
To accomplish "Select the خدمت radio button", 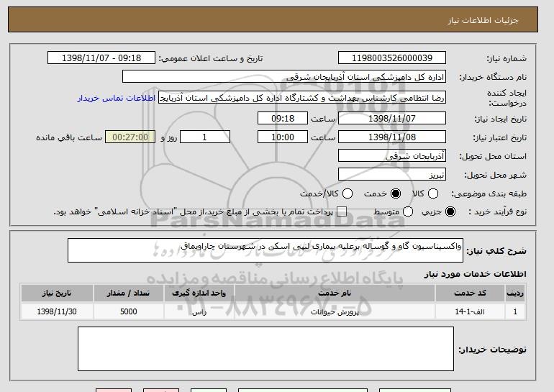I will pos(396,193).
